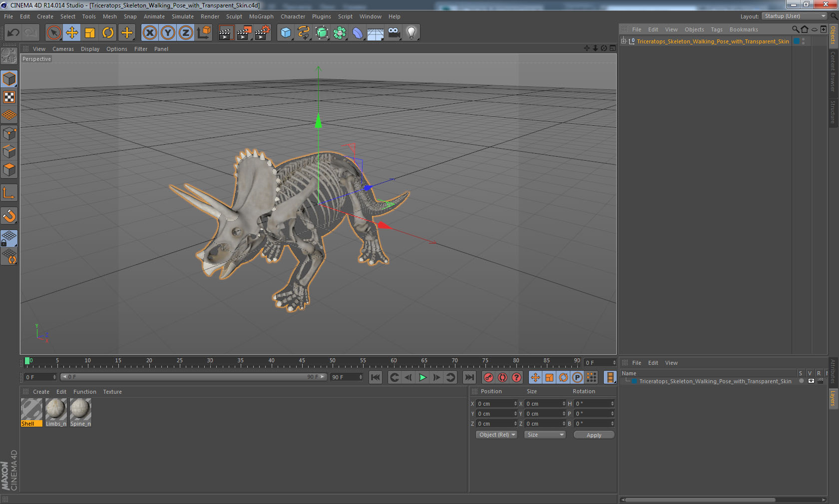
Task: Toggle scale keyframe recording
Action: [x=549, y=377]
